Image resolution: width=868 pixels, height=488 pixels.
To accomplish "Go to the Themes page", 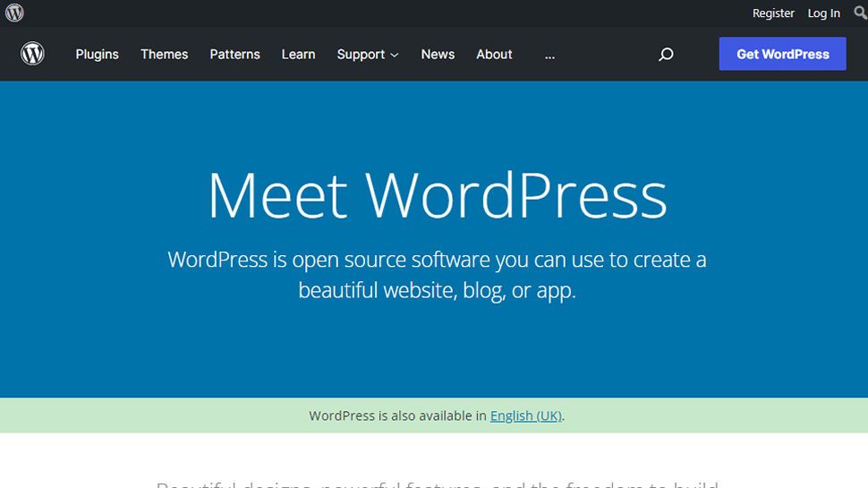I will point(165,55).
